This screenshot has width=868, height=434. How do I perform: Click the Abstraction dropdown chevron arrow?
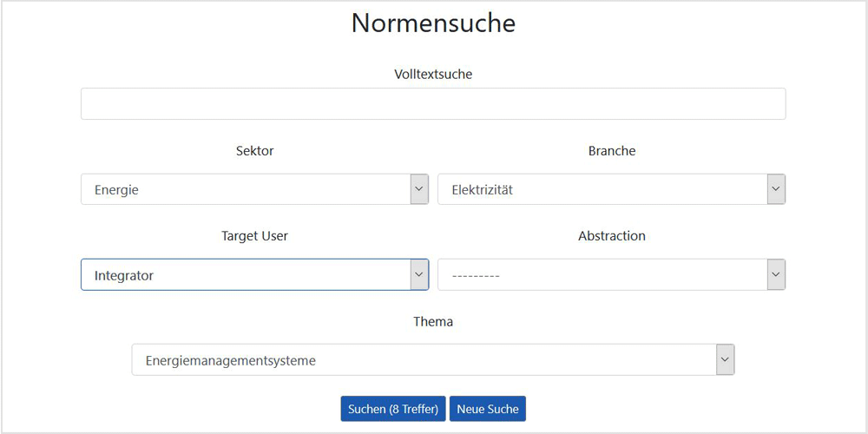point(776,274)
